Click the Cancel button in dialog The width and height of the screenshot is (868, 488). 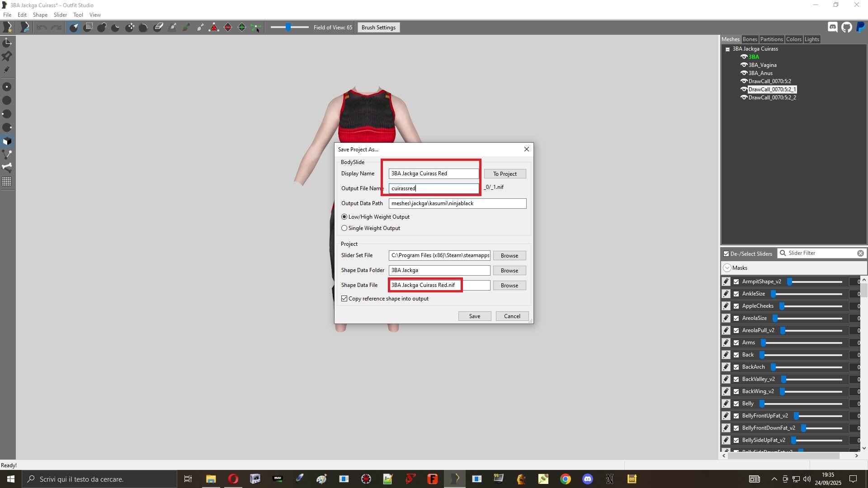tap(512, 316)
